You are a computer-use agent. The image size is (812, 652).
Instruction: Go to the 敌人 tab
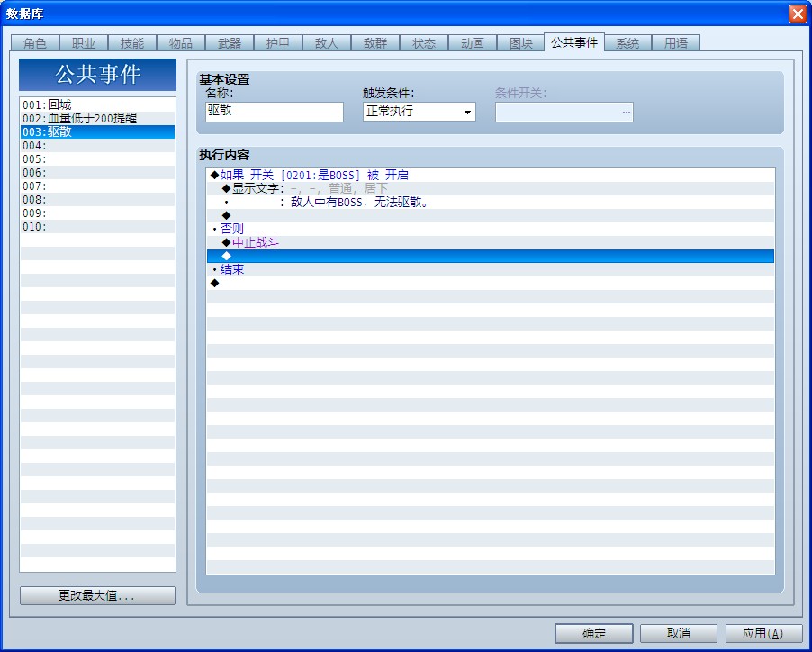point(327,43)
